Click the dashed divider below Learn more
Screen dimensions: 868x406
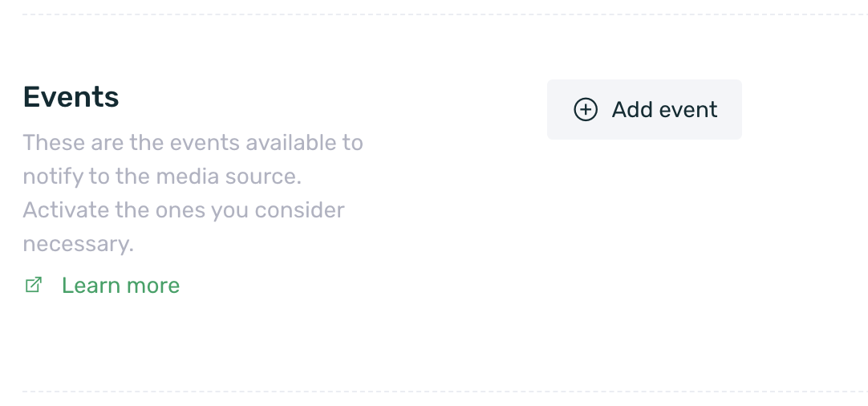(433, 392)
